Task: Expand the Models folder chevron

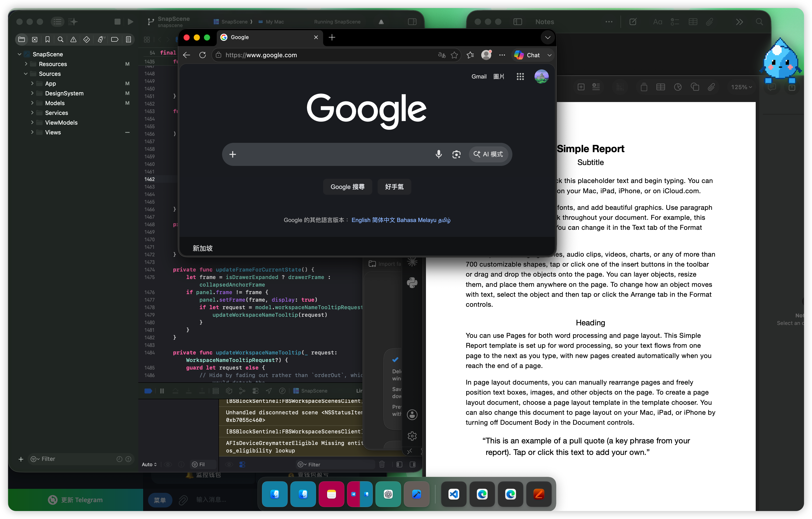Action: coord(32,103)
